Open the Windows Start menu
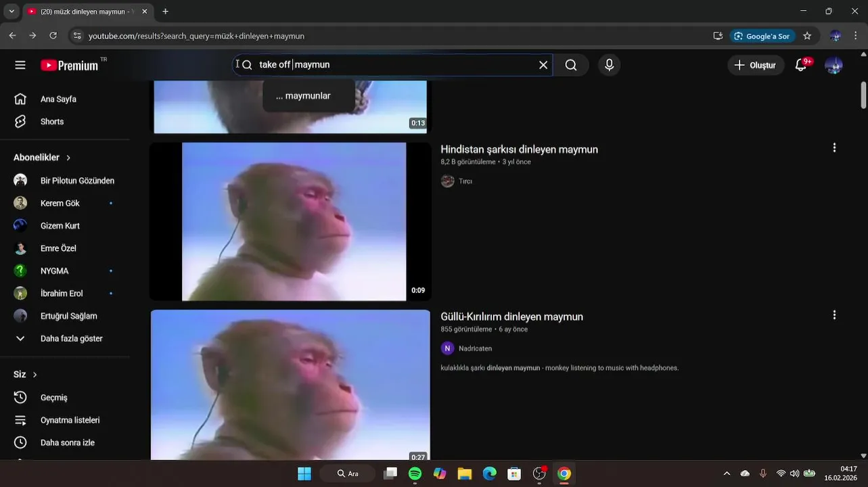868x487 pixels. (304, 473)
